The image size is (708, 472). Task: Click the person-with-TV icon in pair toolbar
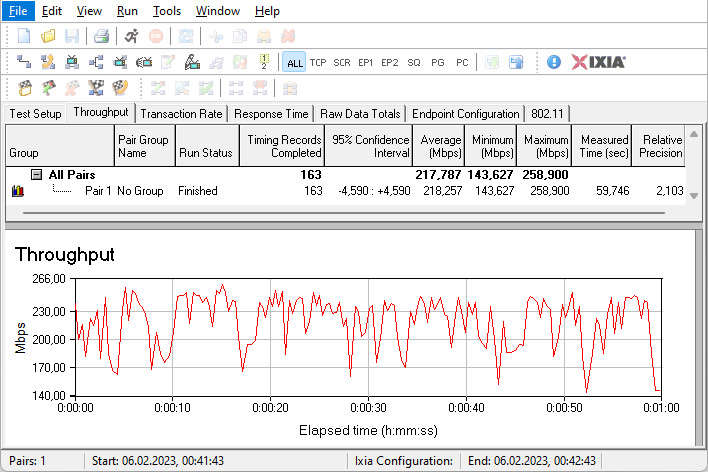point(192,62)
